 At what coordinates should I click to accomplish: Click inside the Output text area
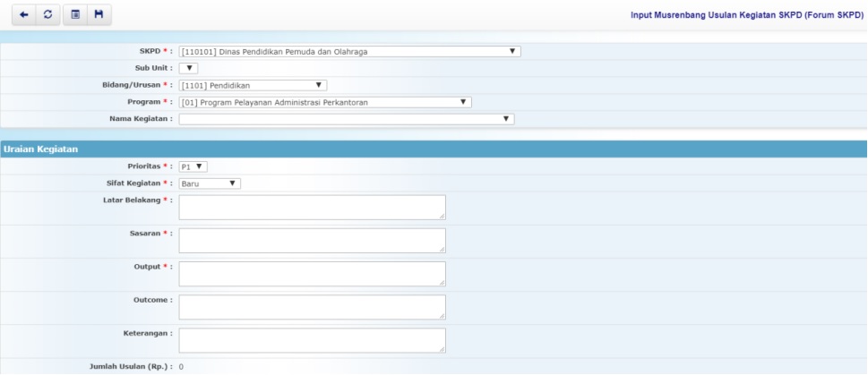point(312,273)
